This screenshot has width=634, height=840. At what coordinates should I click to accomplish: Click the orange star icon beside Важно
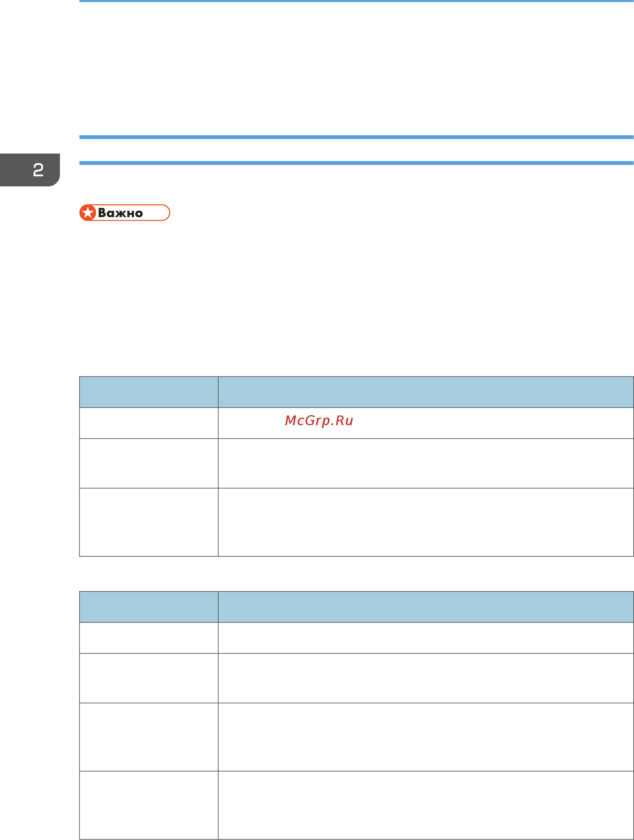88,213
